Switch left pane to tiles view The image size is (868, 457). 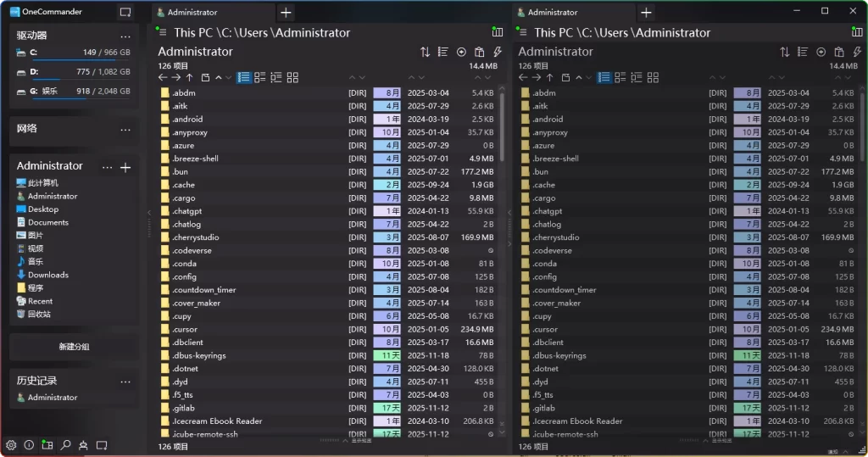tap(259, 77)
